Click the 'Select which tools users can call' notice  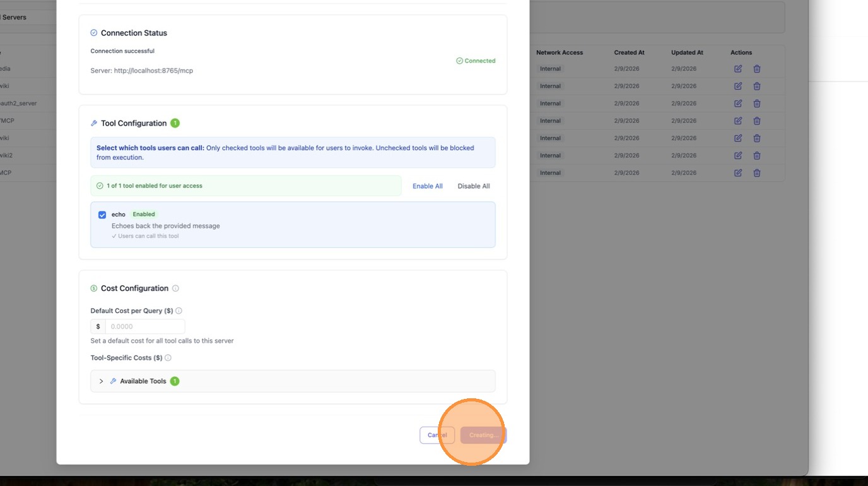pyautogui.click(x=293, y=153)
